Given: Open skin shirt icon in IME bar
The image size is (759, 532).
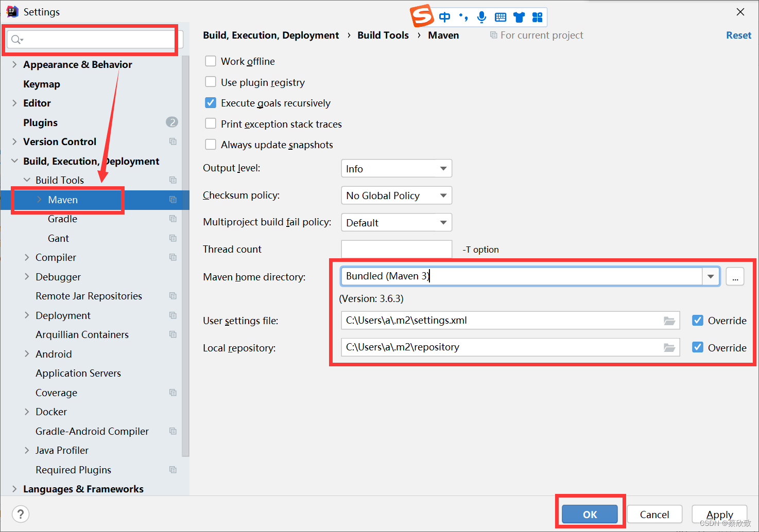Looking at the screenshot, I should (x=519, y=17).
